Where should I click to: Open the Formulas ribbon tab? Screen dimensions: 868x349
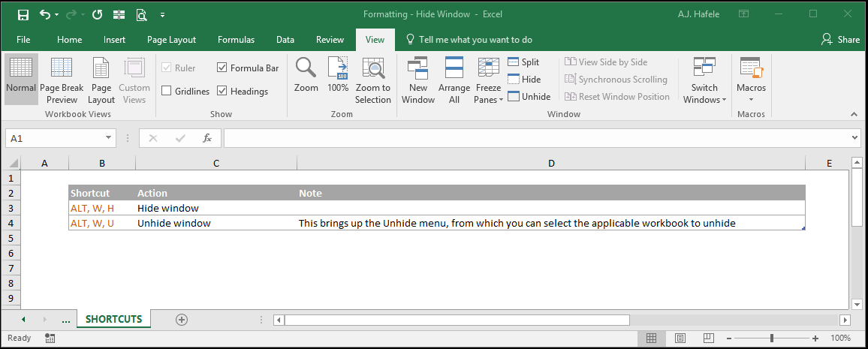(x=236, y=40)
